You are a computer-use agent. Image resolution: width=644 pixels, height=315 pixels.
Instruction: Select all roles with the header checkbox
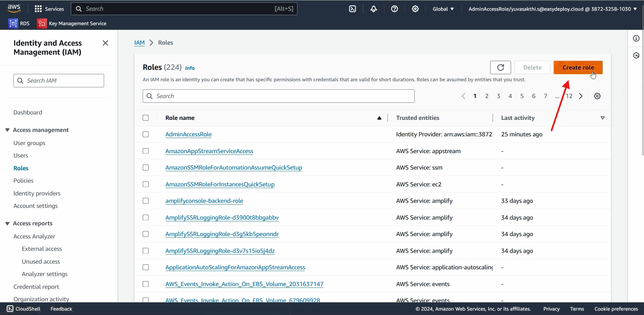point(146,118)
